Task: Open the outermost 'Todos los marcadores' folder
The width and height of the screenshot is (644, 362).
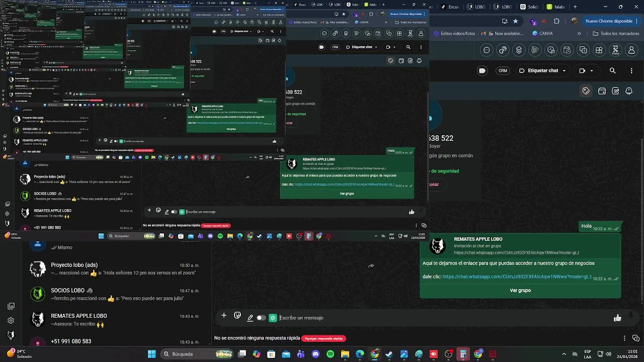Action: tap(616, 34)
